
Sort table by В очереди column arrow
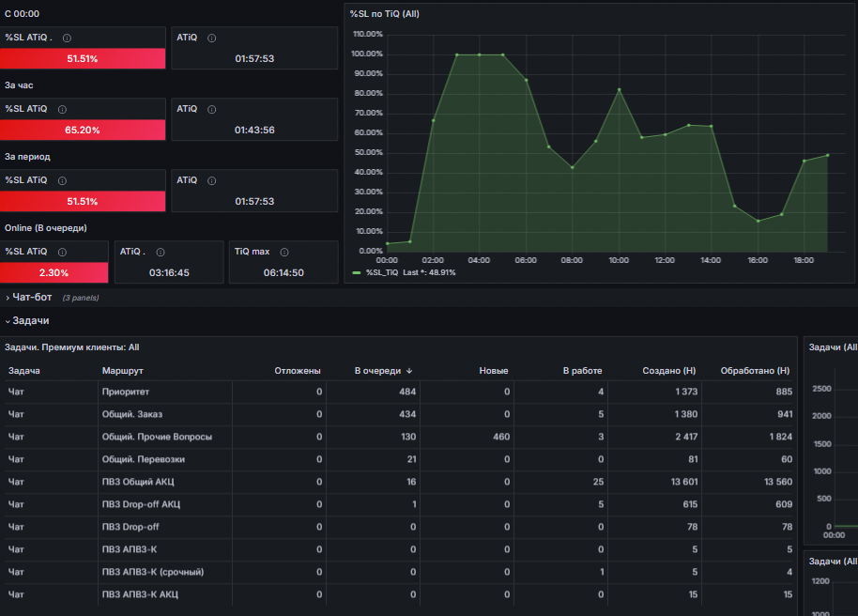coord(409,371)
